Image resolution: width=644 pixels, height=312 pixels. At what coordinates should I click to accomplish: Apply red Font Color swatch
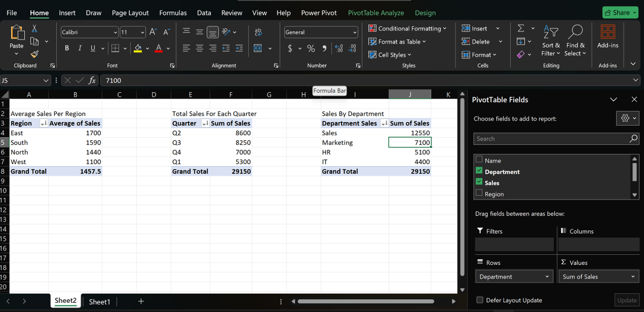pyautogui.click(x=159, y=49)
